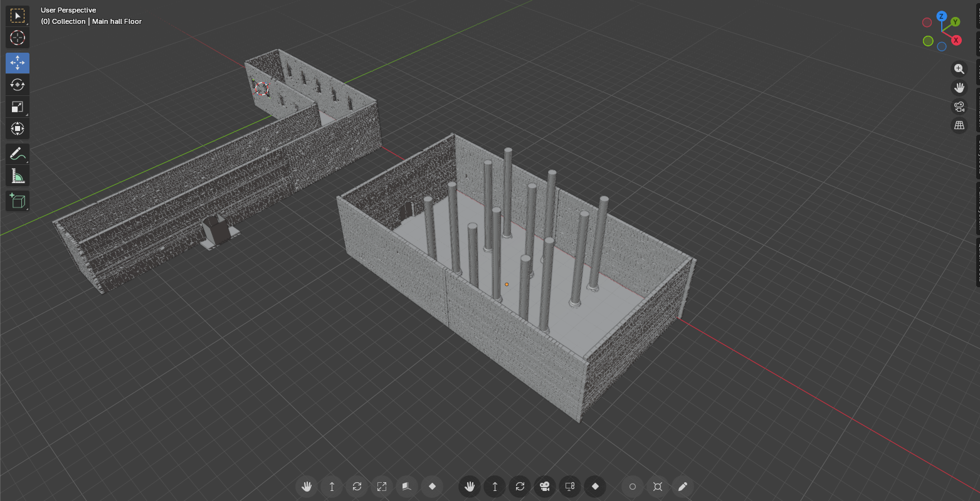Click the hand icon in dimmed bottom group
Screen dimensions: 980x501
(307, 487)
